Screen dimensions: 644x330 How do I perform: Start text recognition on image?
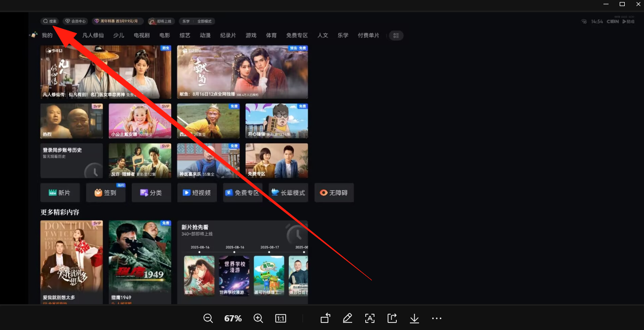coord(370,318)
